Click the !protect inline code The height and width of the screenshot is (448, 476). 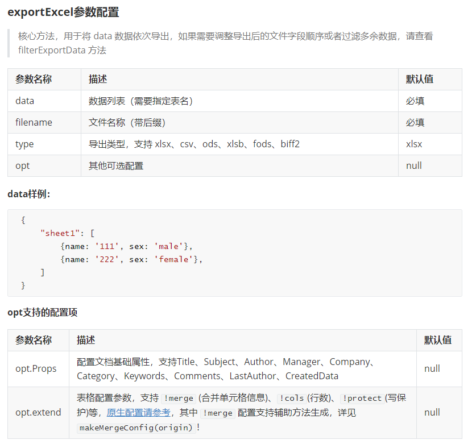pyautogui.click(x=362, y=398)
